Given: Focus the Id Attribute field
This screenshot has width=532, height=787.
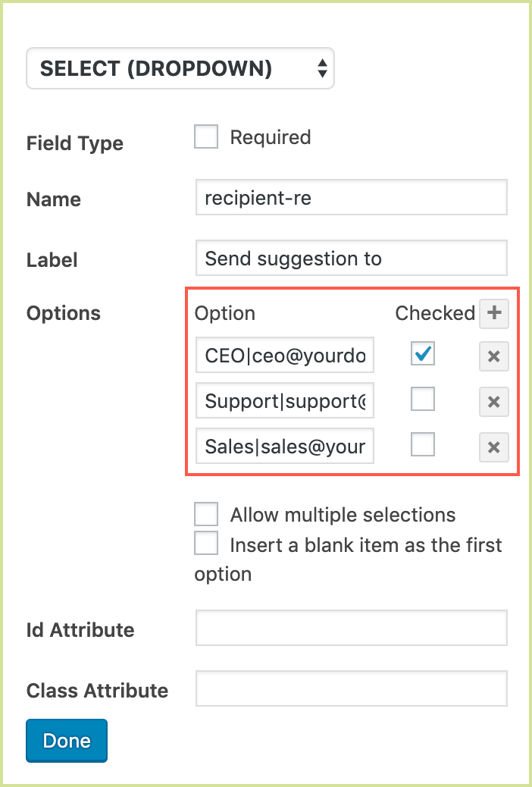Looking at the screenshot, I should [351, 629].
